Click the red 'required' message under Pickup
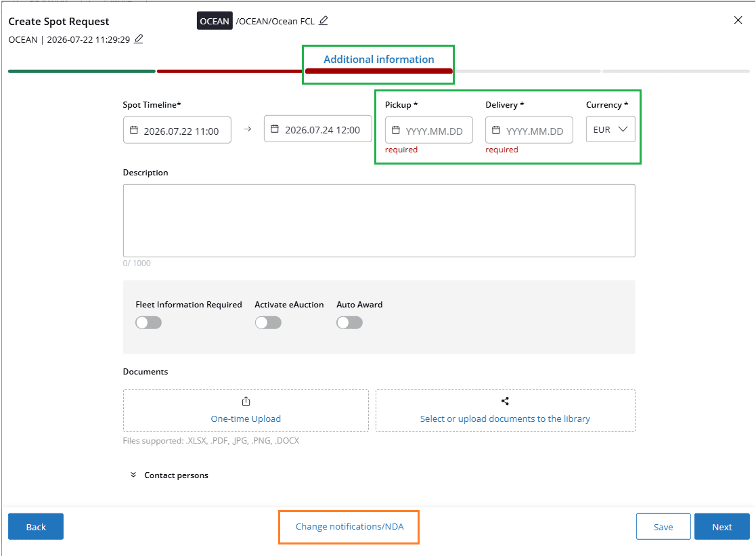 pyautogui.click(x=401, y=150)
